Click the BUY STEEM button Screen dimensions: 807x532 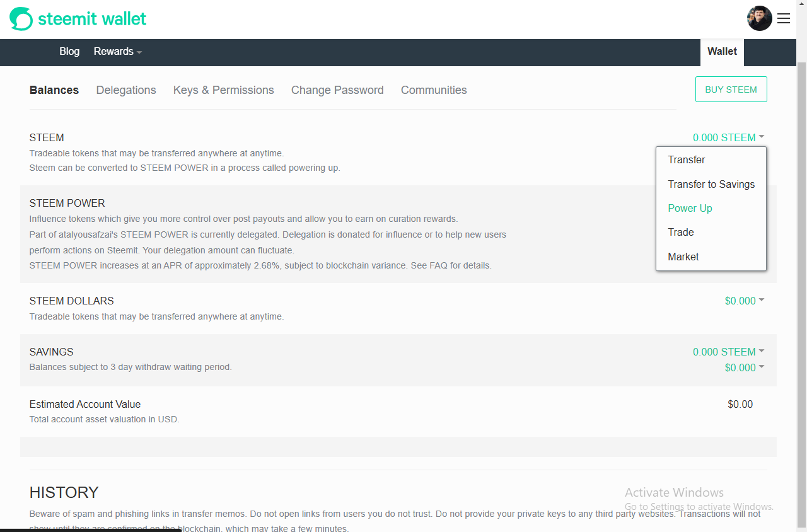point(731,89)
